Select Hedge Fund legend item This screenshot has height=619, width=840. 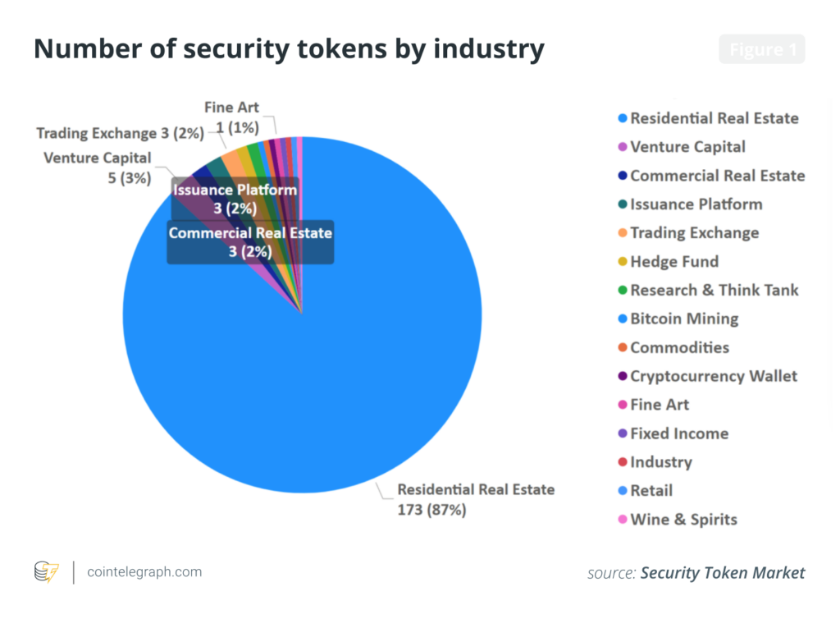point(668,262)
